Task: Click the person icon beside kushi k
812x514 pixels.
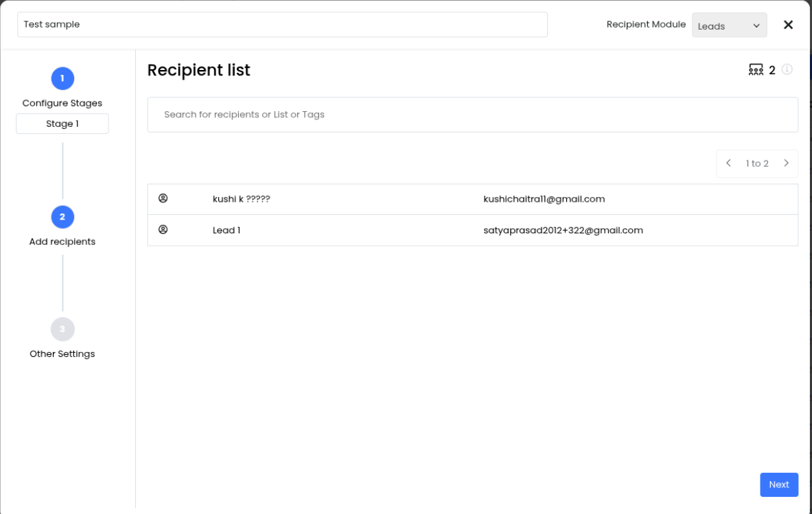Action: pos(163,199)
